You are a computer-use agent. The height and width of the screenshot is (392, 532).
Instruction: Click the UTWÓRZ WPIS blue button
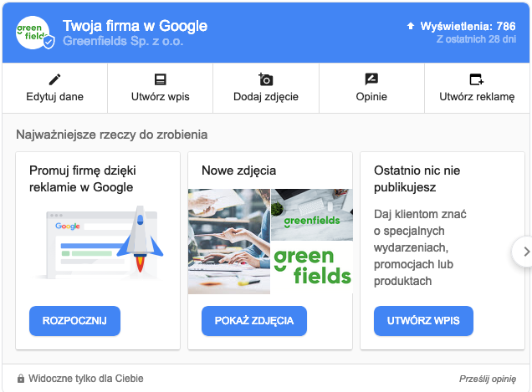click(423, 321)
